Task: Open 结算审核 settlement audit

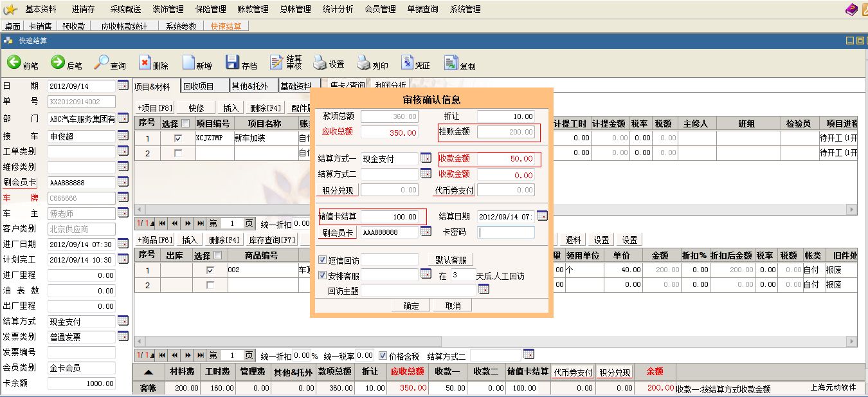Action: click(286, 62)
